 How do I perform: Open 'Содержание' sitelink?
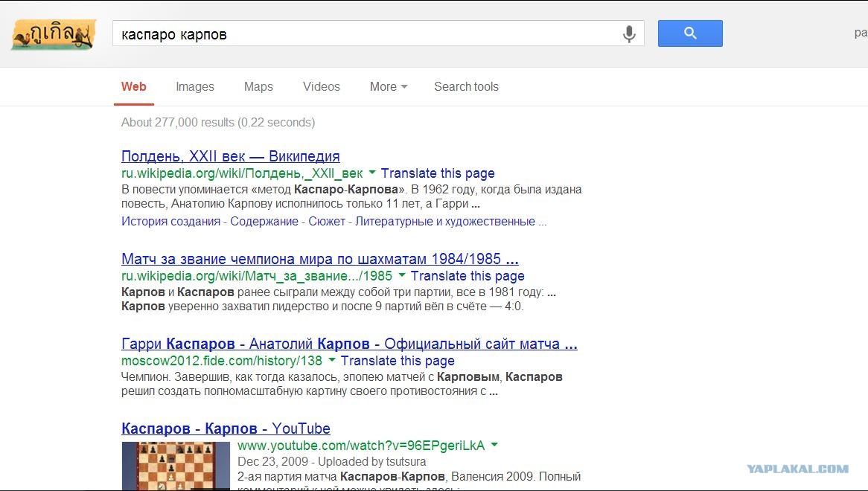point(264,222)
